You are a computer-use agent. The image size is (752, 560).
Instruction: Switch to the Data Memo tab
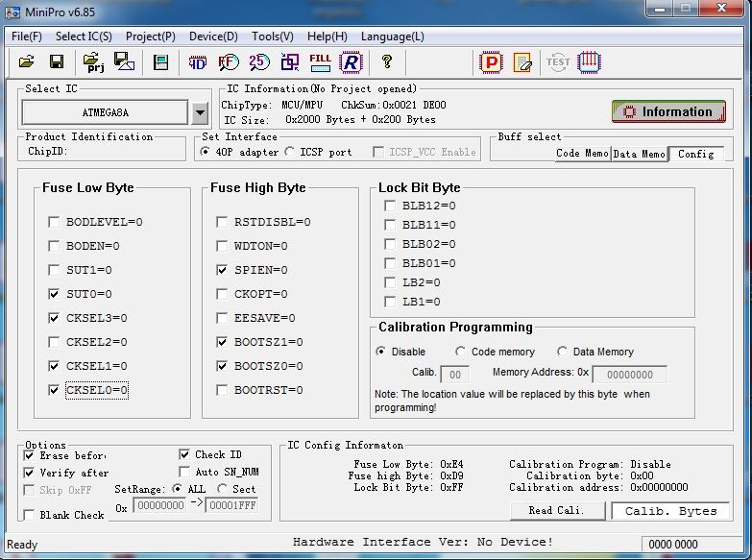(x=640, y=154)
